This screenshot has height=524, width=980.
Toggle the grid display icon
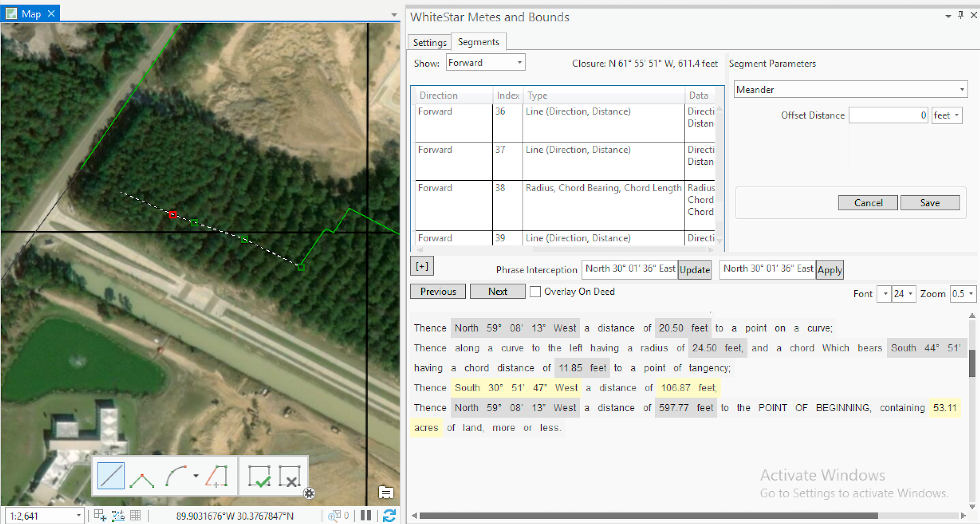click(135, 516)
